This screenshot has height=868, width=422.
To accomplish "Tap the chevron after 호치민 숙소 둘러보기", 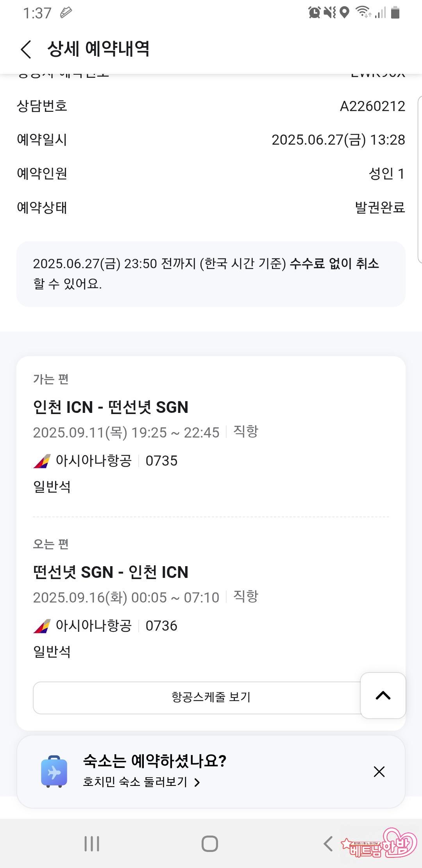I will click(197, 782).
